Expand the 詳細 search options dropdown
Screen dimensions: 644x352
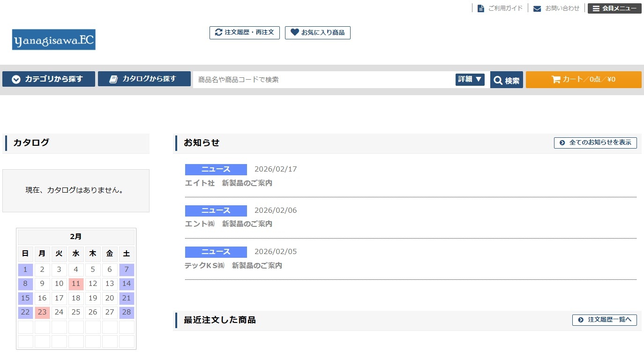pos(470,80)
